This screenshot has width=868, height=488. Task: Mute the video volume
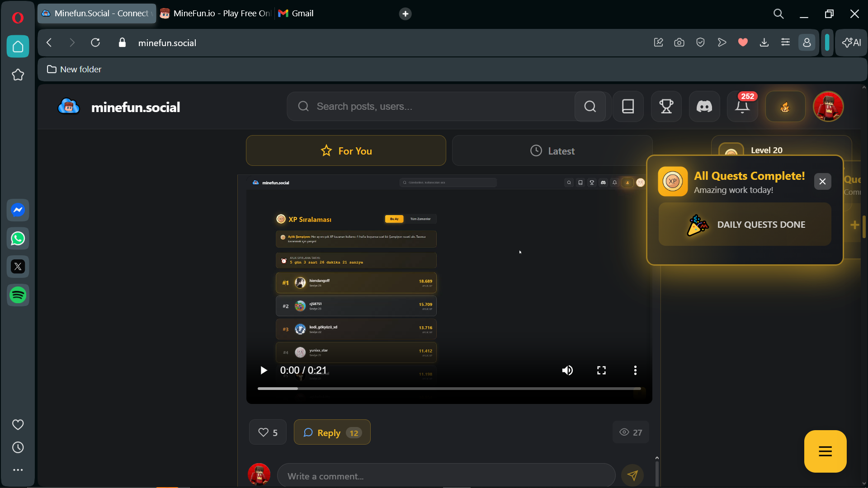click(567, 371)
